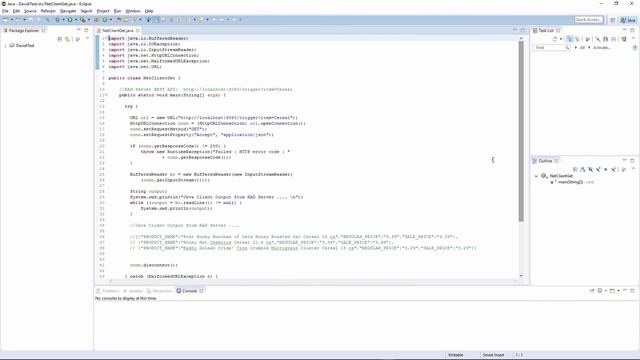Select the Task List tab

546,31
